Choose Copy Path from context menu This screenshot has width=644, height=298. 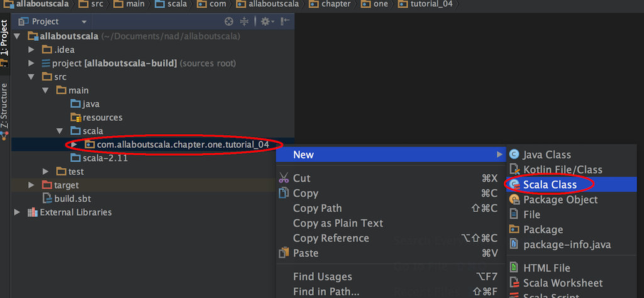(391, 208)
